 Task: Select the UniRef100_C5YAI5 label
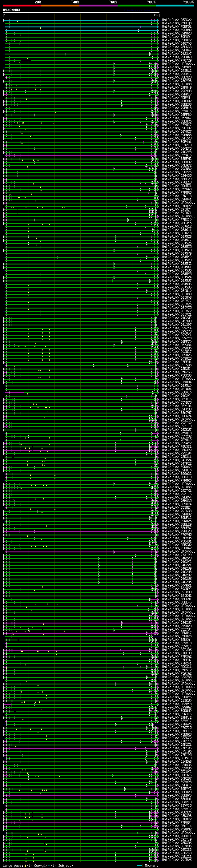pos(177,155)
